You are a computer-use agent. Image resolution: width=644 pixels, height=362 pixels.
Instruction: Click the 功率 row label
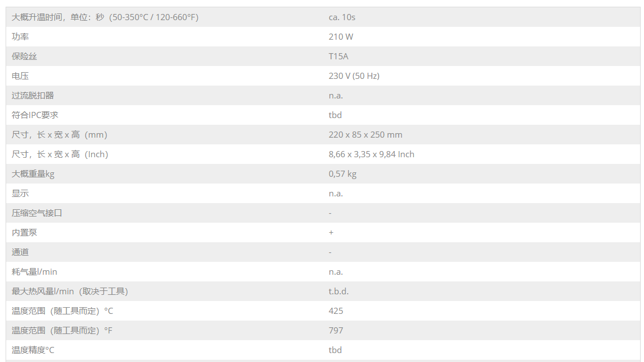click(20, 36)
